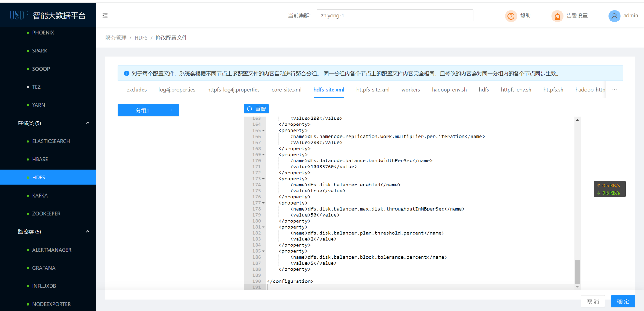The width and height of the screenshot is (644, 311).
Task: Collapse the 监控类 category
Action: click(87, 231)
